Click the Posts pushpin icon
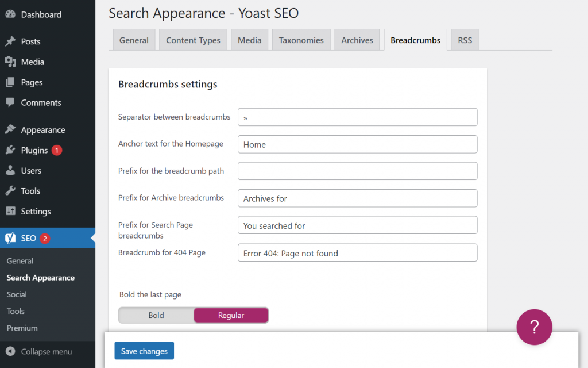Screen dimensions: 588x368 tap(10, 41)
